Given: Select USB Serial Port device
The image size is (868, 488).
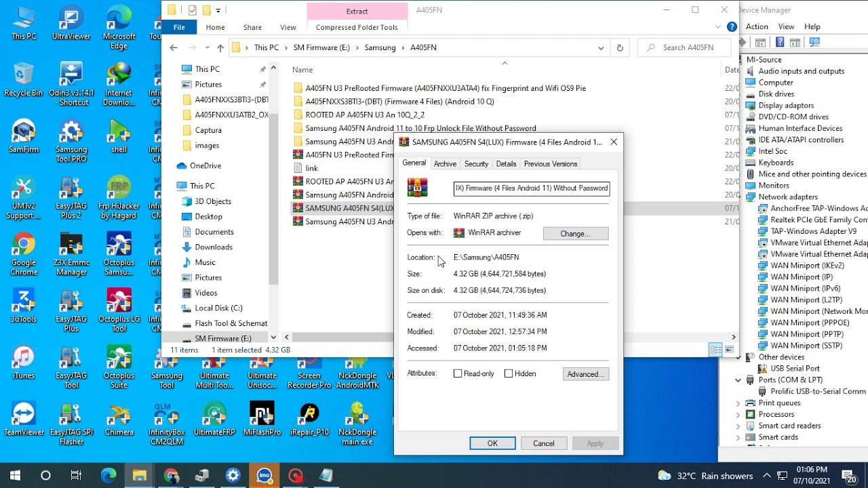Looking at the screenshot, I should pos(795,369).
